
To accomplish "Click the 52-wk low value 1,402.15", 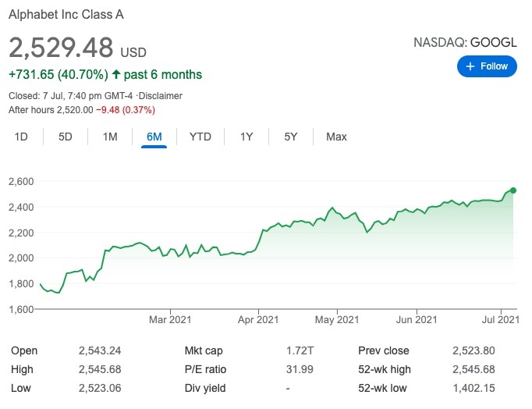I will coord(473,388).
